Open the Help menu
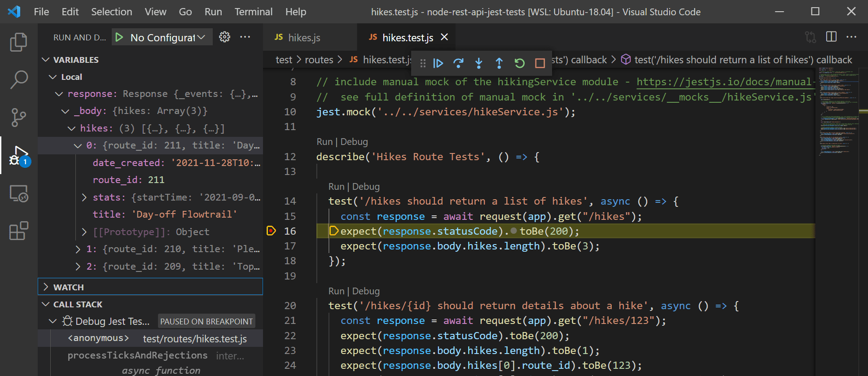This screenshot has width=868, height=376. pos(296,12)
